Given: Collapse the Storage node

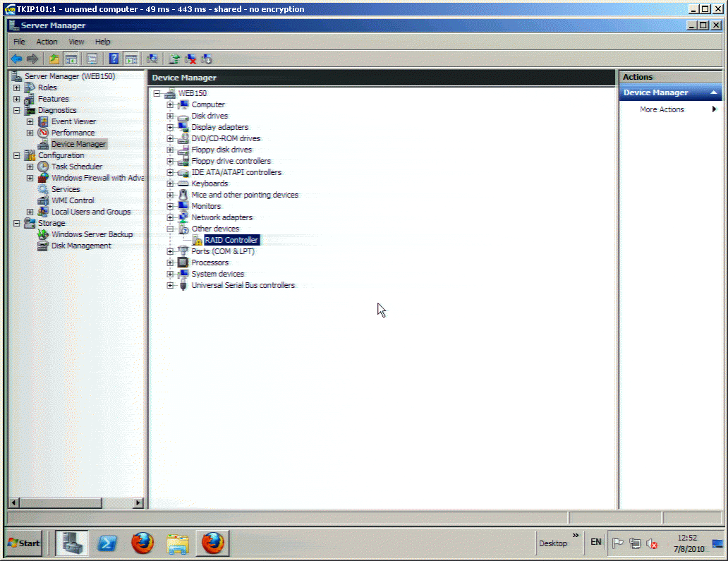Looking at the screenshot, I should 17,224.
